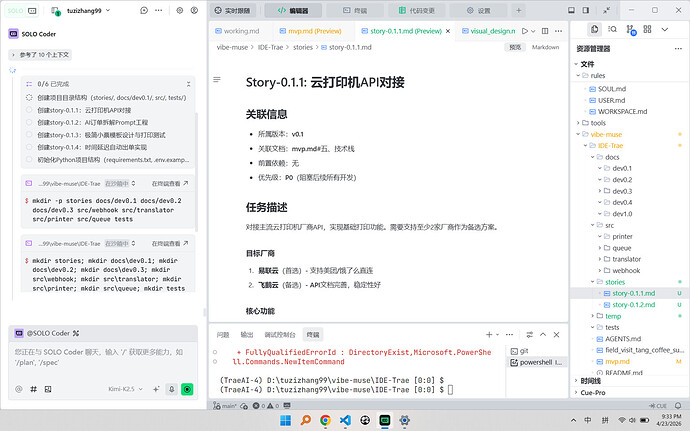
Task: Toggle the CUE status bar item
Action: click(x=658, y=406)
